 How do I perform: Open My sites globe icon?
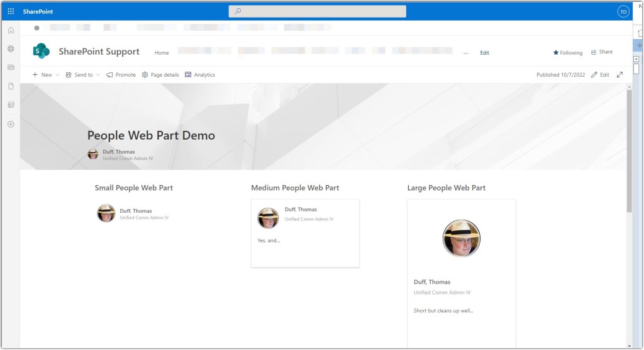[11, 48]
